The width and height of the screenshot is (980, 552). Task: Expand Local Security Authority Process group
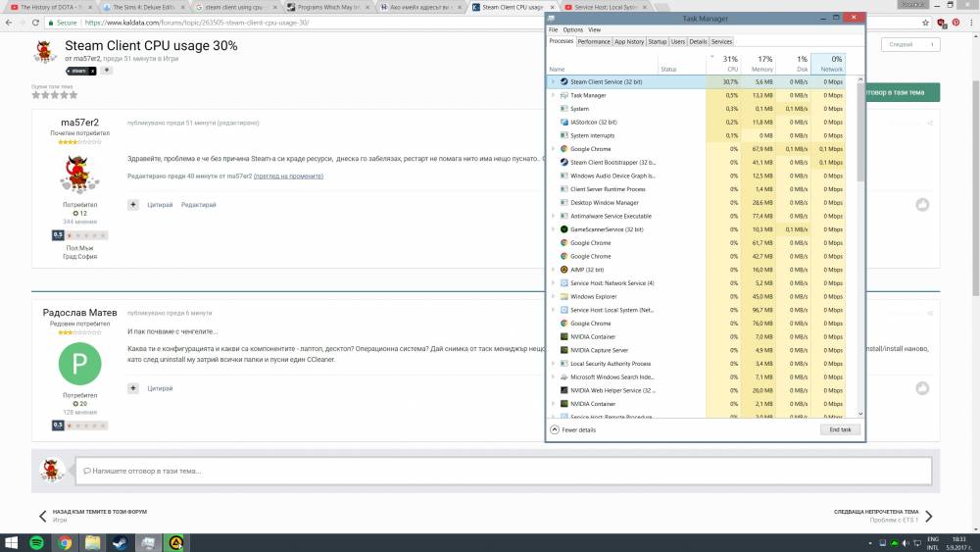(553, 363)
